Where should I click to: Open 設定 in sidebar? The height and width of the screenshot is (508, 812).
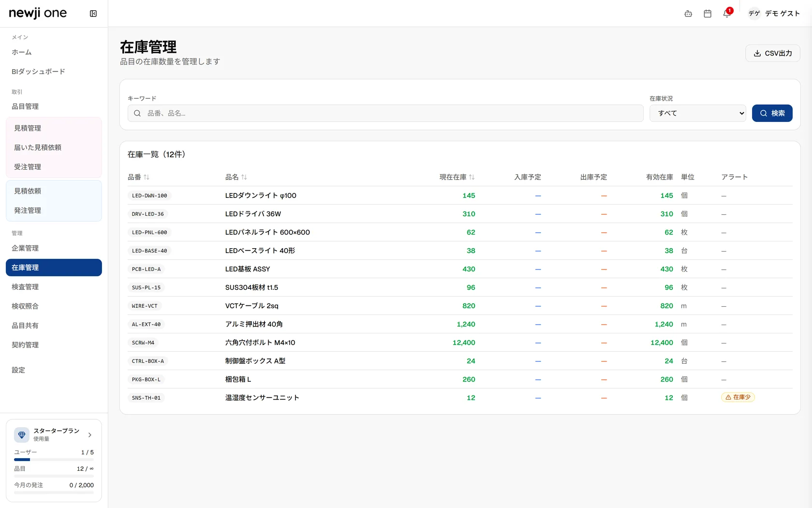54,370
